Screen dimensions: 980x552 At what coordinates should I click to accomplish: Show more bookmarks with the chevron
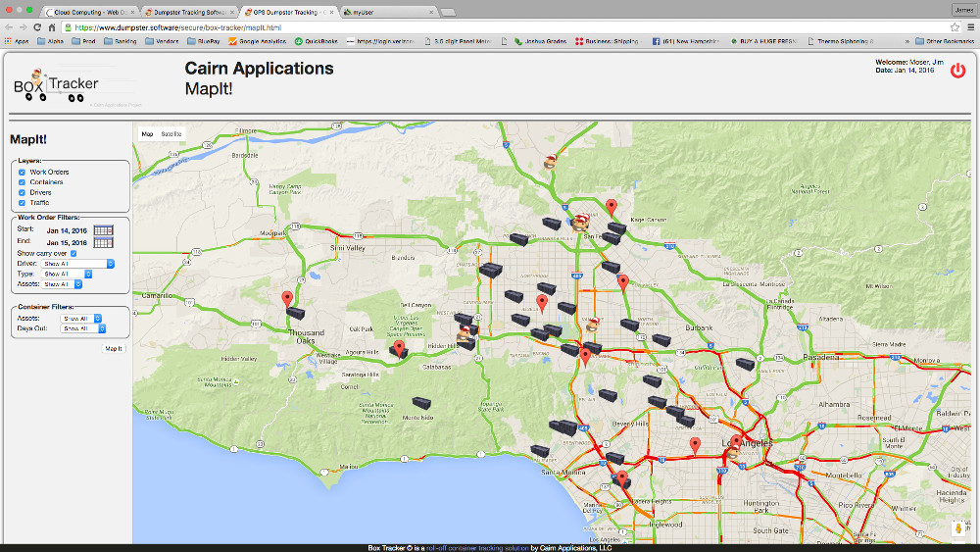906,41
